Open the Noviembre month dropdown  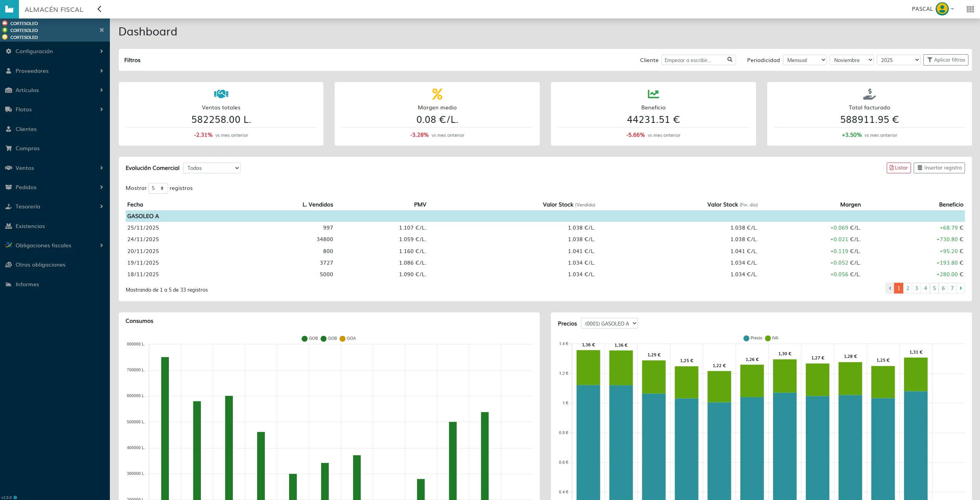click(x=852, y=60)
